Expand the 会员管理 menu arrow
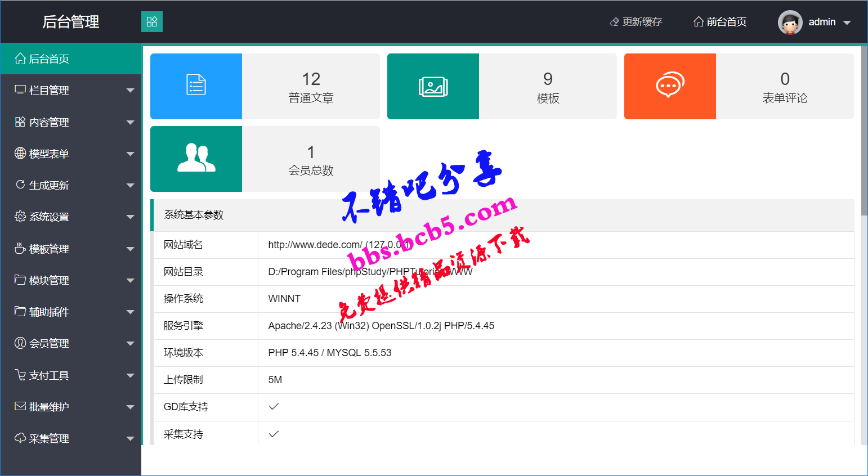 (130, 344)
